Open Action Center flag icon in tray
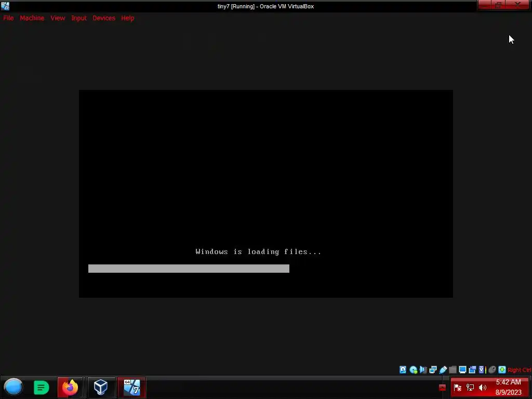Screen dimensions: 532x399 (x=457, y=388)
